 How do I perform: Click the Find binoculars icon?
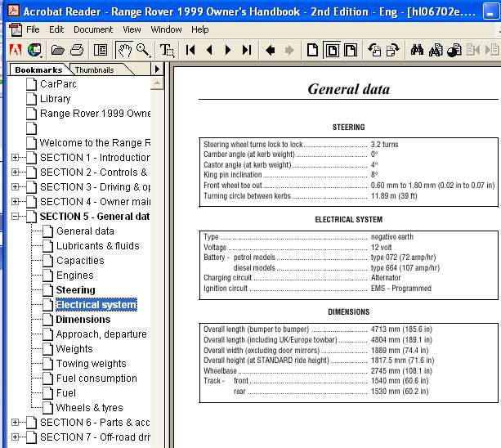[x=417, y=50]
